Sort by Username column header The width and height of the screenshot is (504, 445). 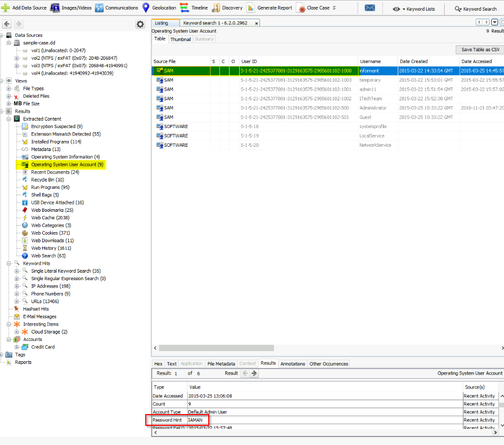click(377, 61)
